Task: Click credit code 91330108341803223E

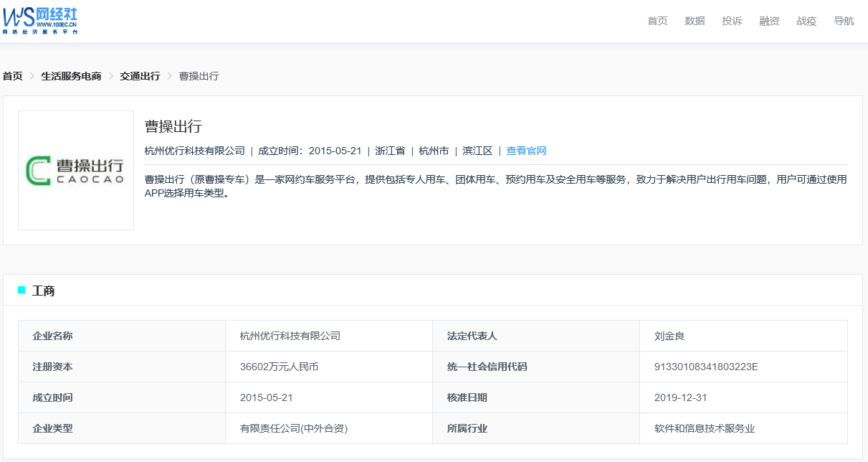Action: 706,367
